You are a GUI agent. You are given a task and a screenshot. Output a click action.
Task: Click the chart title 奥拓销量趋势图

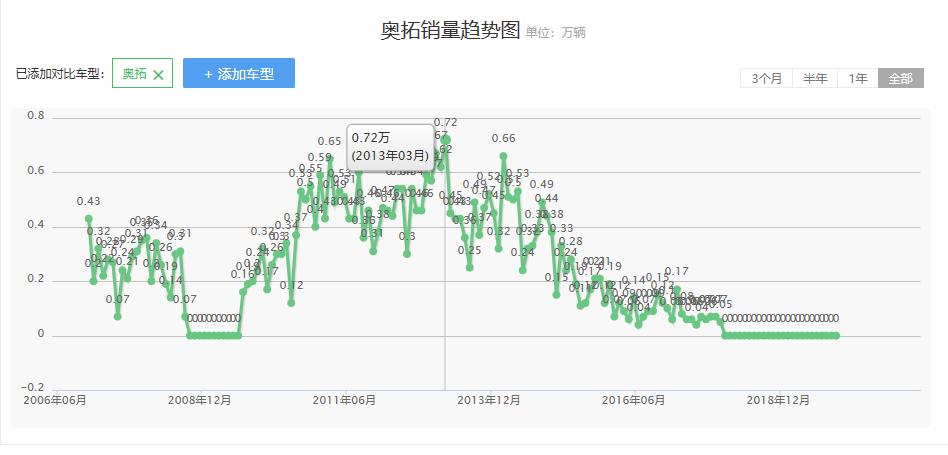click(x=450, y=30)
